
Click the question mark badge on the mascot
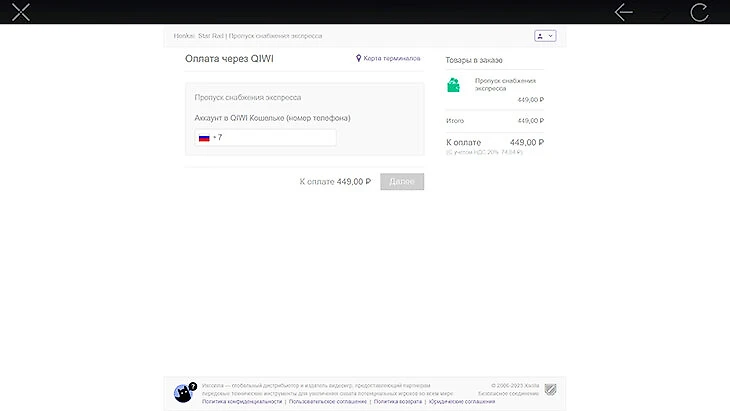tap(193, 386)
